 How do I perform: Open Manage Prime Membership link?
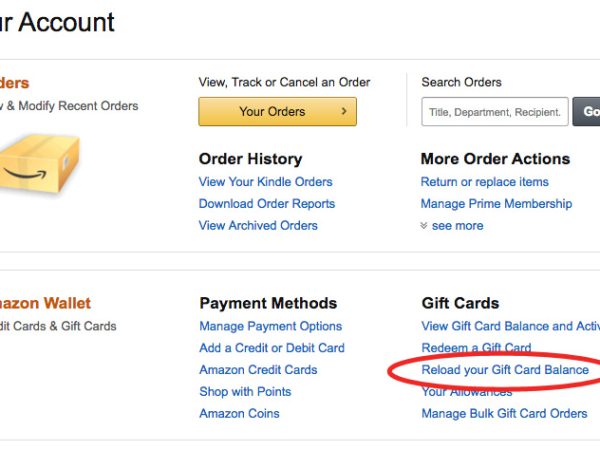click(x=496, y=204)
